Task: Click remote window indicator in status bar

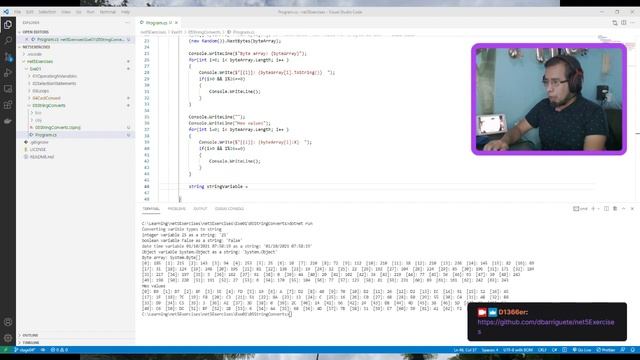Action: (x=5, y=350)
